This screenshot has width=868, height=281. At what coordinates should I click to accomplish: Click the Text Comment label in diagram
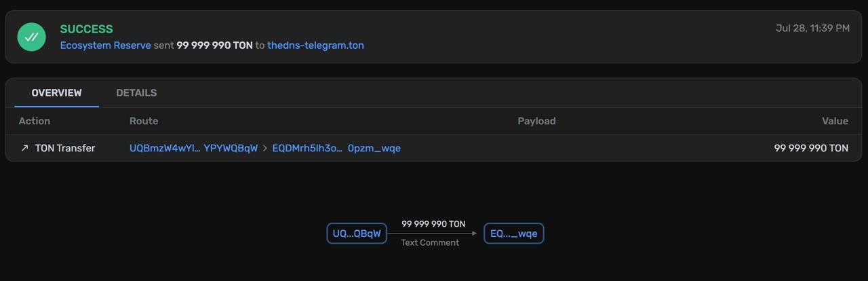click(430, 242)
